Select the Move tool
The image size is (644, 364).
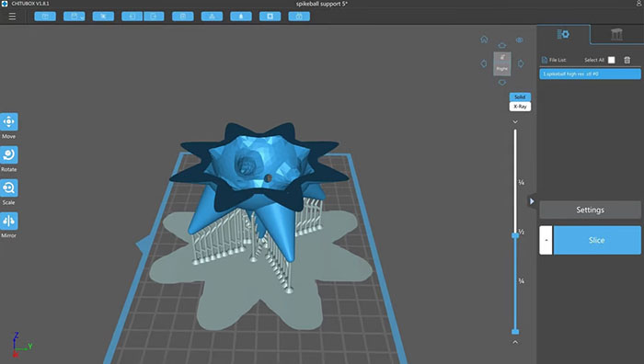[8, 122]
